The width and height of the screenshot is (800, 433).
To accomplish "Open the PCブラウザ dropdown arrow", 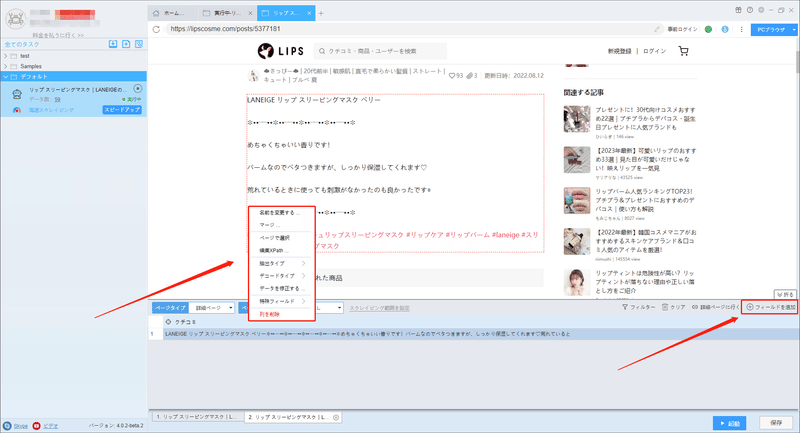I will (794, 30).
